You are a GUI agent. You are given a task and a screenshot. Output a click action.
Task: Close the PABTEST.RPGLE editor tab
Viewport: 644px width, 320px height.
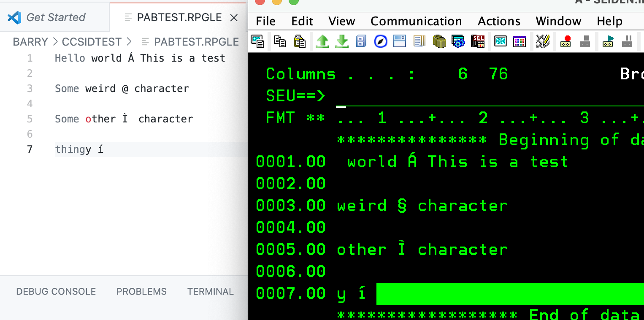[233, 18]
